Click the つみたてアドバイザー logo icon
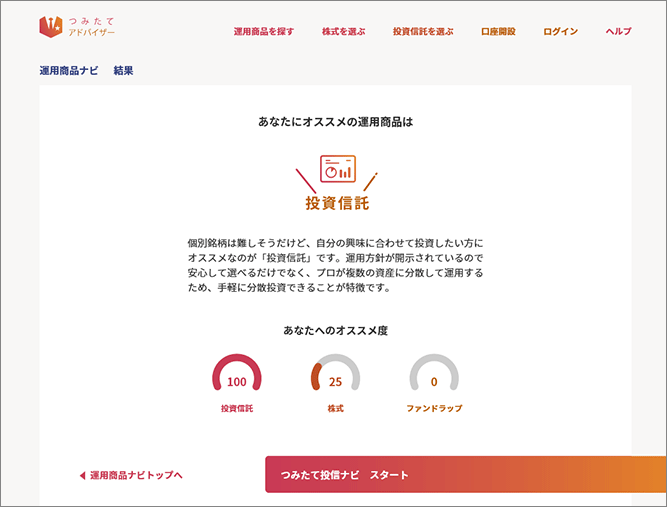This screenshot has width=667, height=507. (51, 27)
